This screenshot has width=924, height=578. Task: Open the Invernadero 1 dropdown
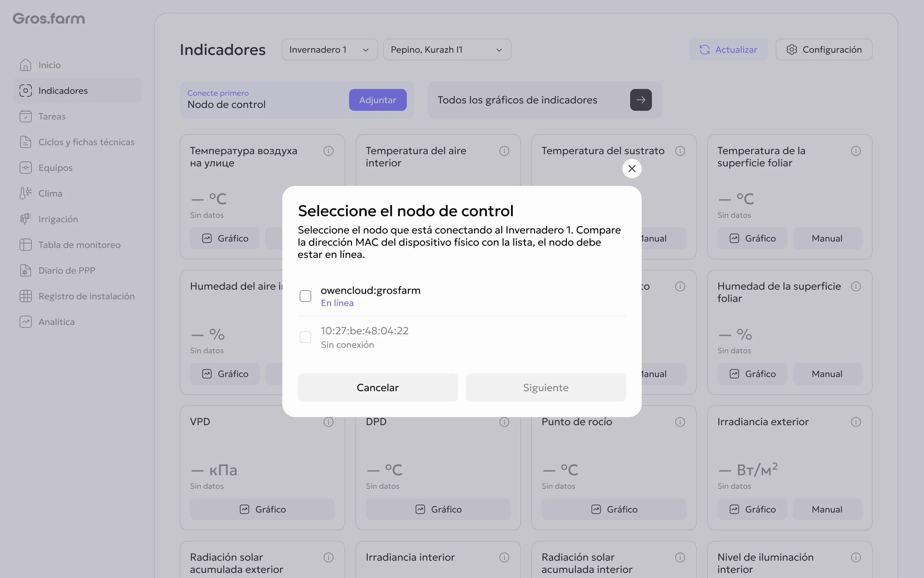(x=329, y=50)
